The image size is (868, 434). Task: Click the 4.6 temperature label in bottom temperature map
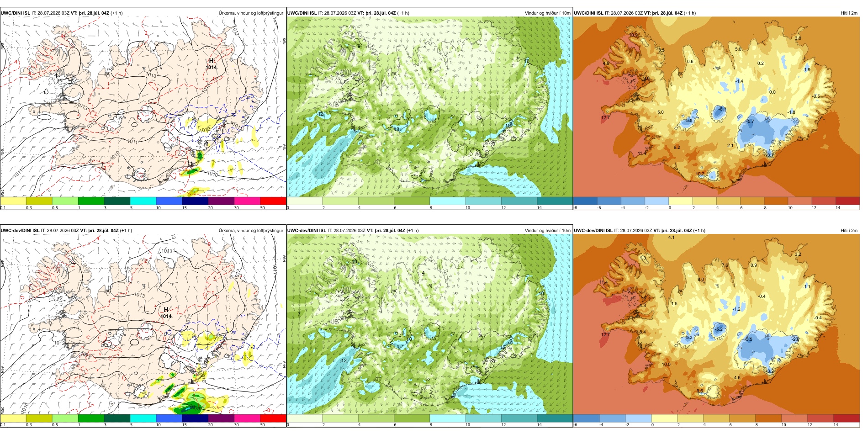[x=737, y=378]
